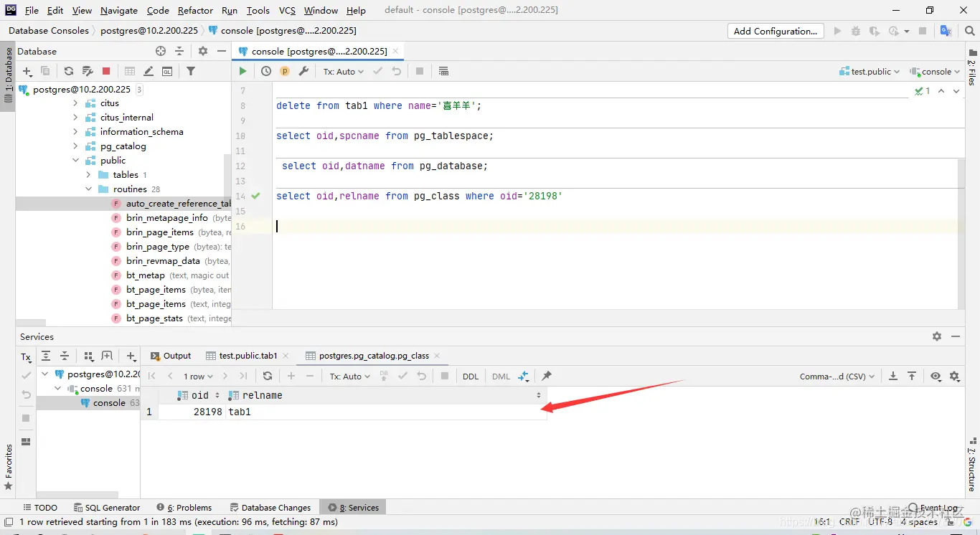Toggle the in-editor results view icon
The image size is (980, 535).
[443, 71]
